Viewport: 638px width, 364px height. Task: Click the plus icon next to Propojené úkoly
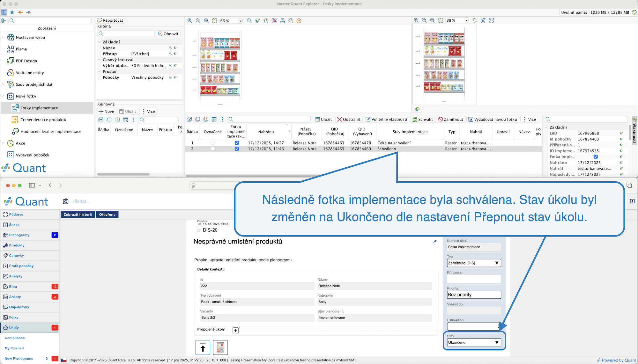tap(235, 331)
